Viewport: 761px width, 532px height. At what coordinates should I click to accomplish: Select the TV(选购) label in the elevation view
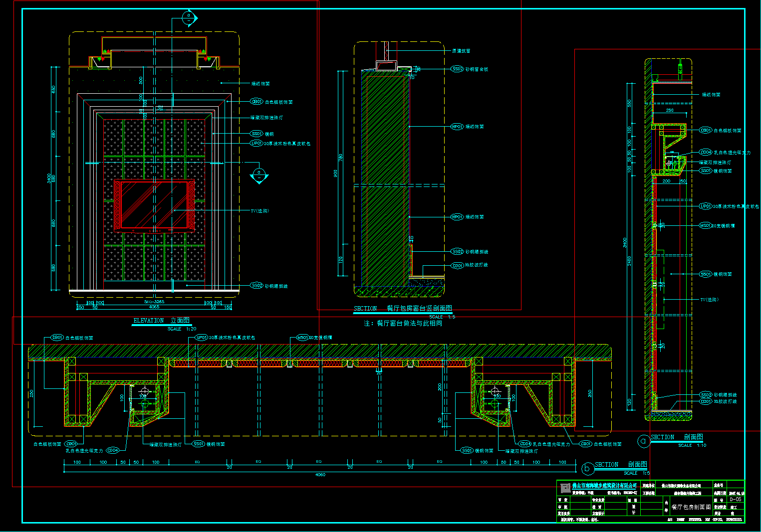tap(259, 211)
